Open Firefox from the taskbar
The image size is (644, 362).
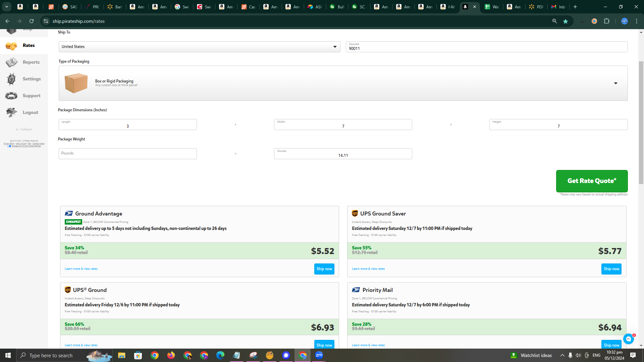coord(171,355)
